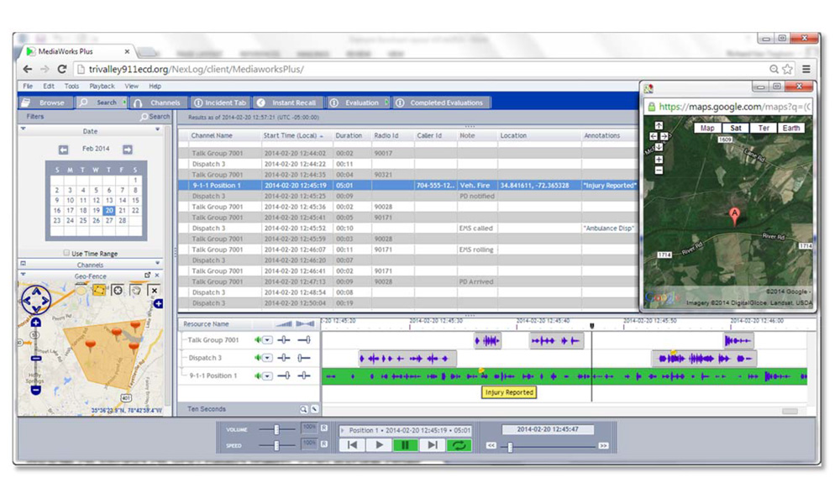Adjust the Volume slider handle
Image resolution: width=840 pixels, height=504 pixels.
pyautogui.click(x=276, y=429)
